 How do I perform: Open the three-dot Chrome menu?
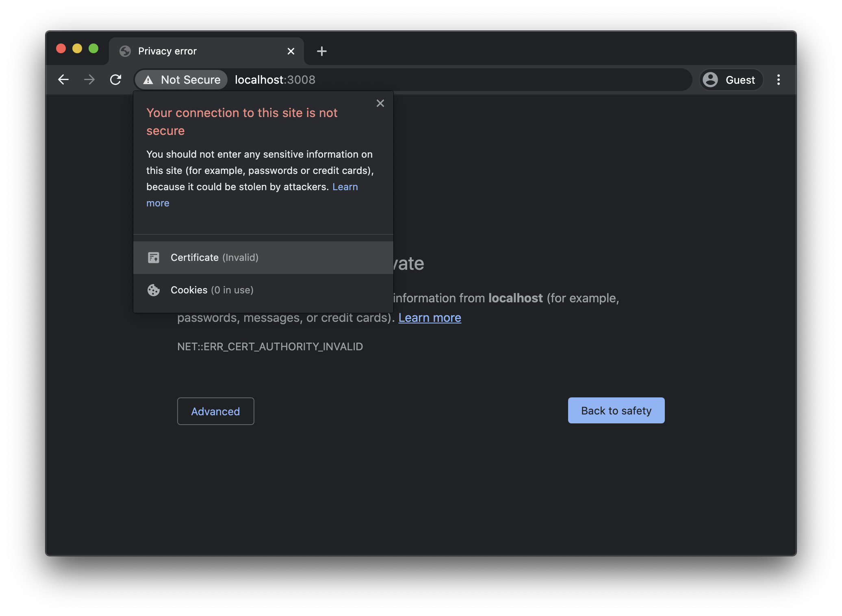[x=778, y=80]
